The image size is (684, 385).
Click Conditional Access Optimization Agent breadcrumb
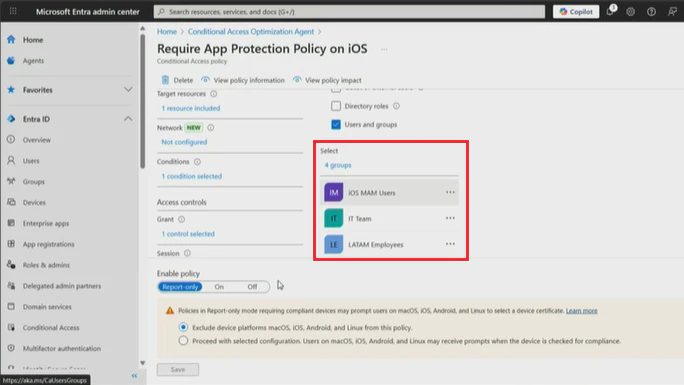[251, 31]
